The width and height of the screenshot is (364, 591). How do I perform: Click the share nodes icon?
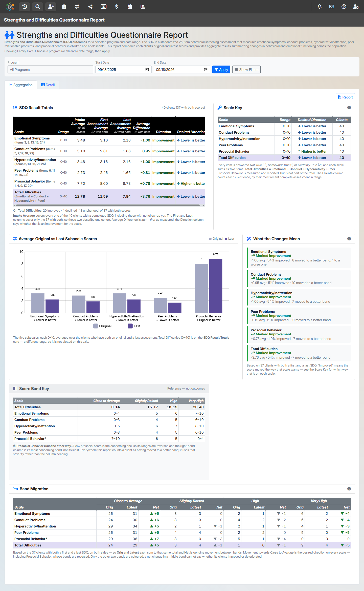click(90, 7)
